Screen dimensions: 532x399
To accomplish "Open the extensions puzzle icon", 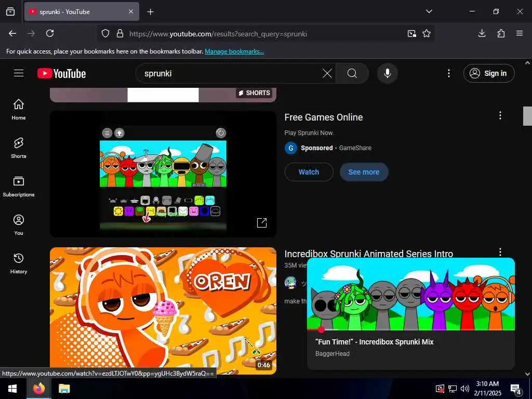I will click(501, 33).
